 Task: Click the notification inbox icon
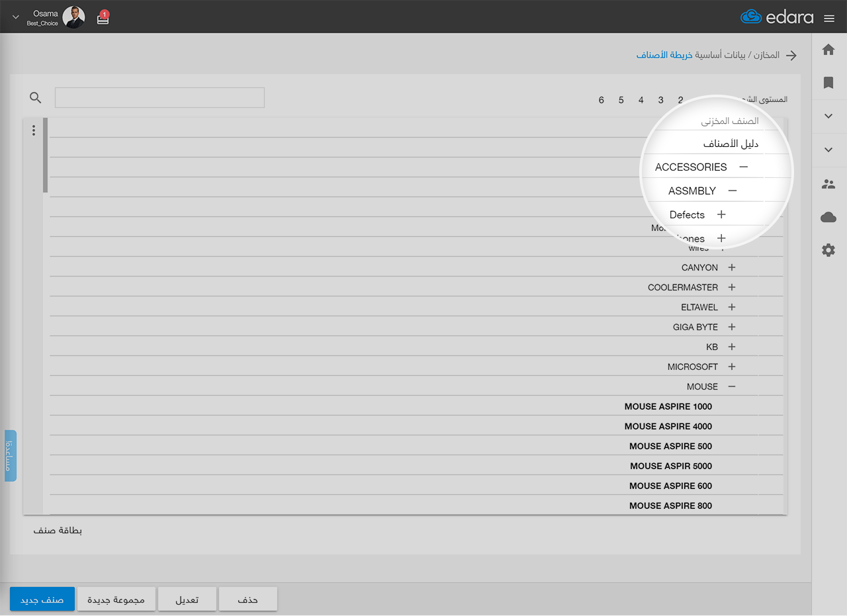tap(103, 18)
